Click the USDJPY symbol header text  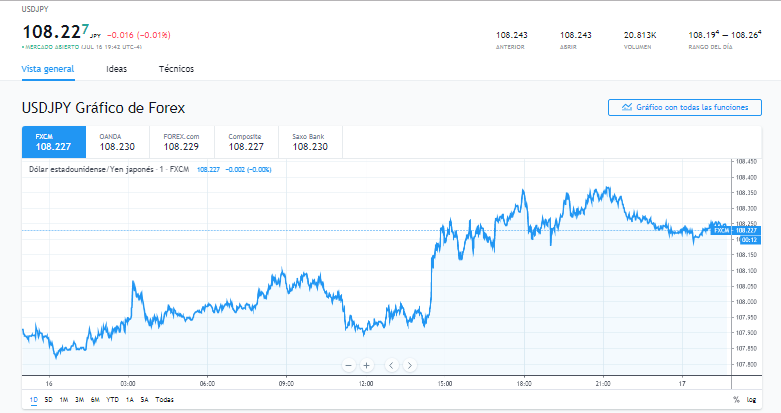click(x=35, y=9)
